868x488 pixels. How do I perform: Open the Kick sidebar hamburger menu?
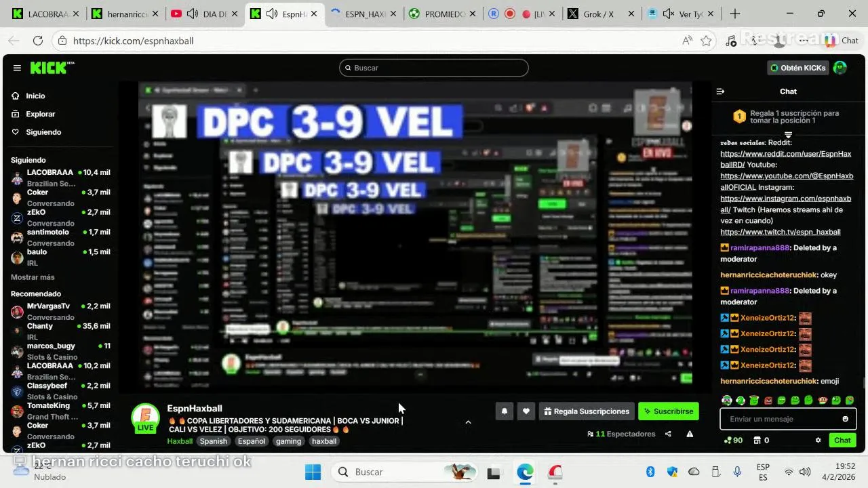pos(17,68)
